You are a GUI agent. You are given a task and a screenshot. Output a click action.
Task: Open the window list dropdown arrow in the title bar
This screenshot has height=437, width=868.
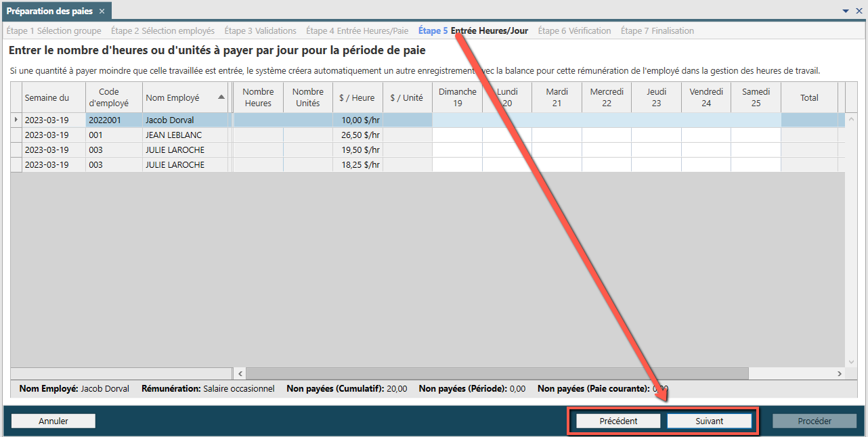846,11
